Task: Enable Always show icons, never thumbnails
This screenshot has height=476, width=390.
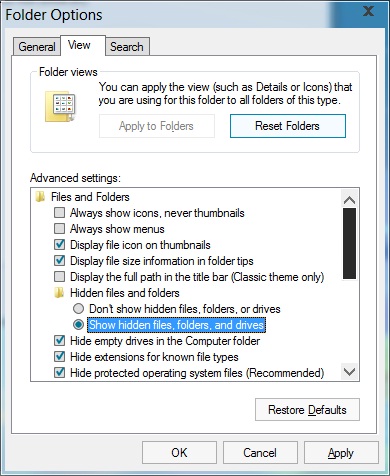Action: pos(59,213)
